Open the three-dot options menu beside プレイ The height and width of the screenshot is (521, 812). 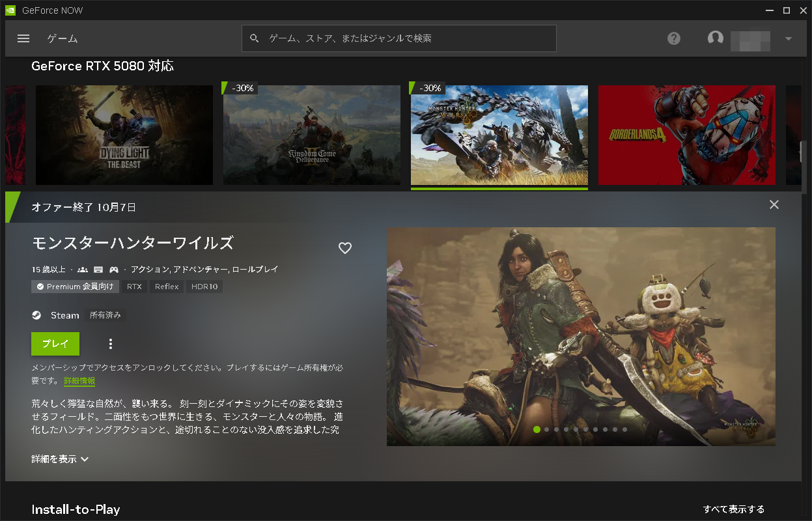110,343
